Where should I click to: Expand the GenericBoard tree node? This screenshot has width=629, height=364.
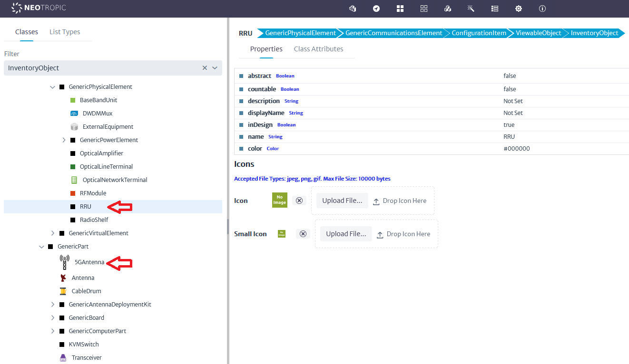[53, 318]
